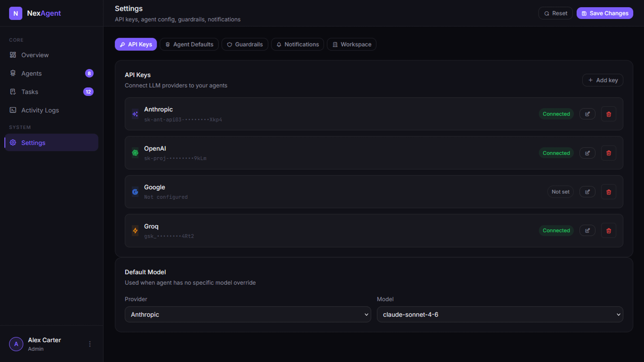This screenshot has height=362, width=644.
Task: Click the Agents count badge 8
Action: 89,73
